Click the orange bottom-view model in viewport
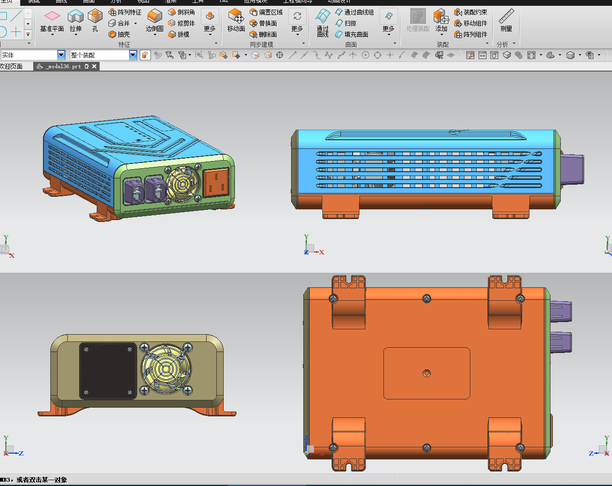The height and width of the screenshot is (486, 612). (x=425, y=372)
